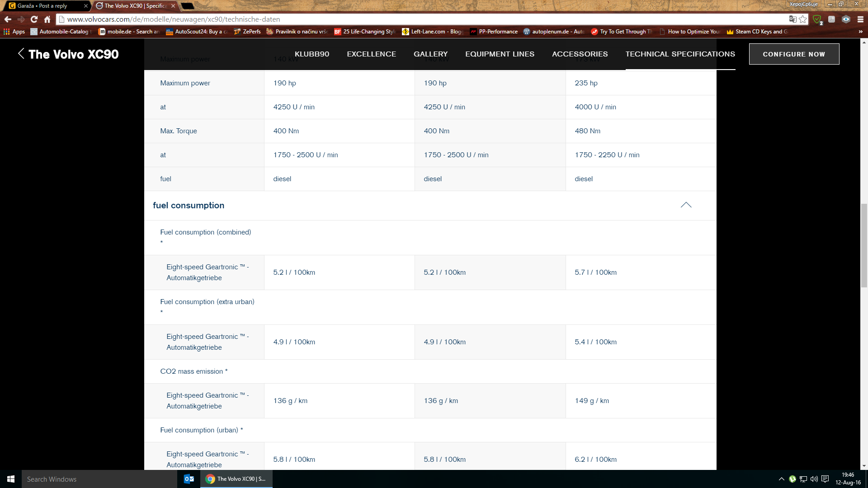868x488 pixels.
Task: Open the eye hexagon extension
Action: tap(846, 19)
